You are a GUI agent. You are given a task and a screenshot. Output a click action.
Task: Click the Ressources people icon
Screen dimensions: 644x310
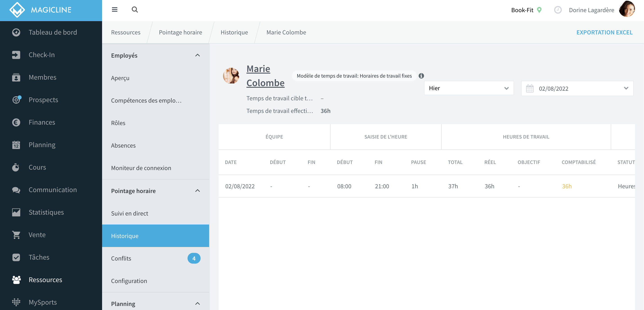click(16, 280)
